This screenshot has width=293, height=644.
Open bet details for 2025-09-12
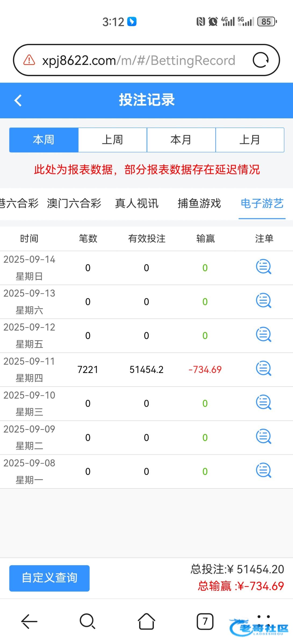pos(263,335)
